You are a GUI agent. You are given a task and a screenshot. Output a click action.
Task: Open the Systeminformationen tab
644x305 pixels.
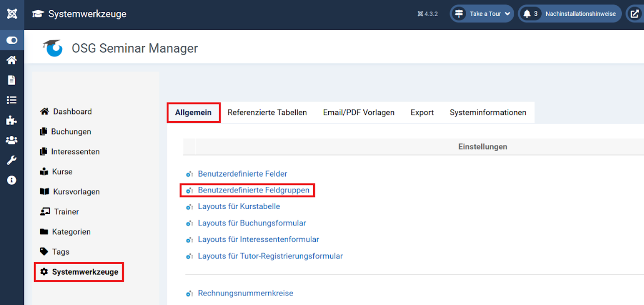coord(488,113)
